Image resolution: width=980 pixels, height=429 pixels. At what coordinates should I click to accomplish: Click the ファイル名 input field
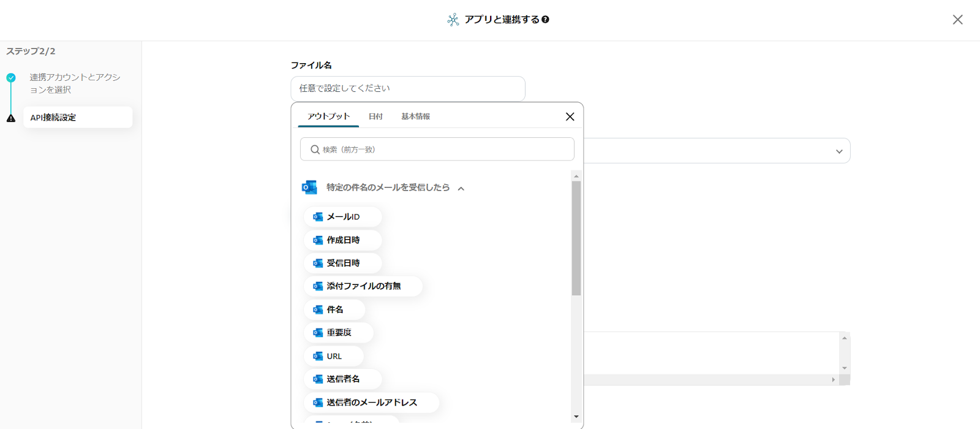click(x=407, y=89)
